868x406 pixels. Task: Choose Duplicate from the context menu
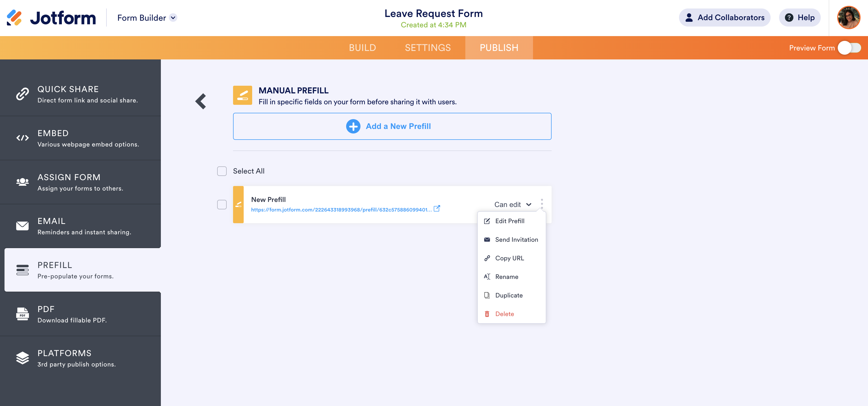509,295
